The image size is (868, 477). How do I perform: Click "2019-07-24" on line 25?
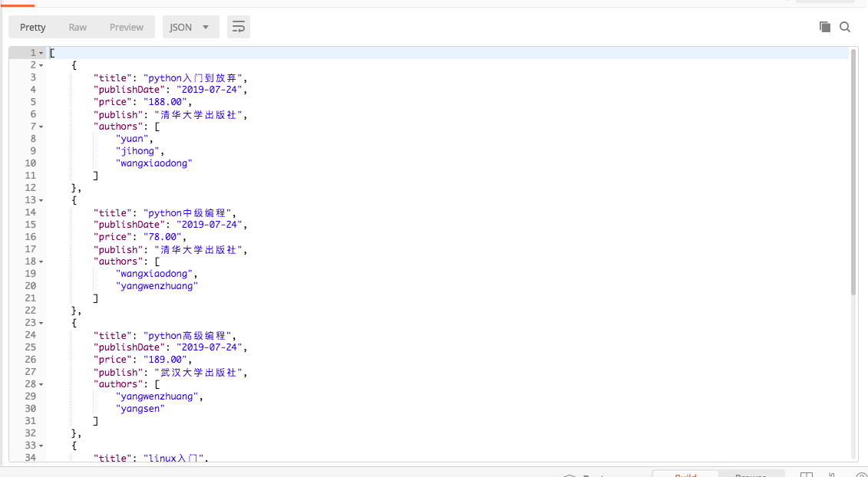tap(210, 347)
